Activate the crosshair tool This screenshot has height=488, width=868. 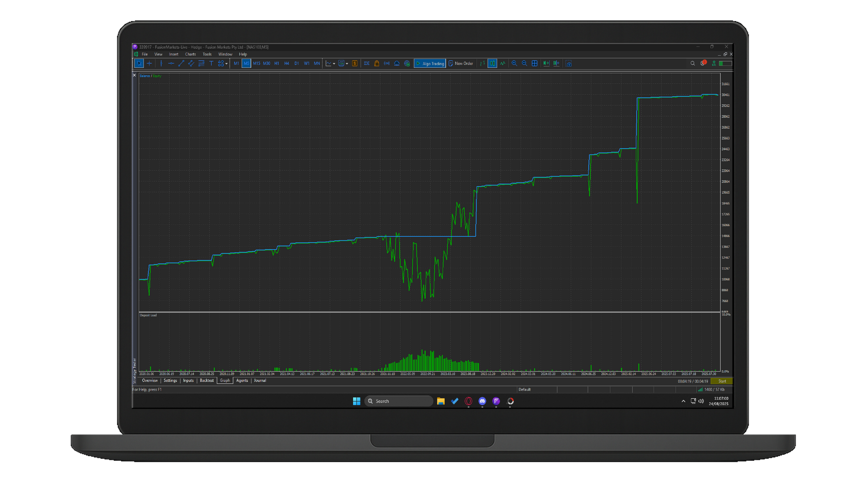tap(149, 63)
